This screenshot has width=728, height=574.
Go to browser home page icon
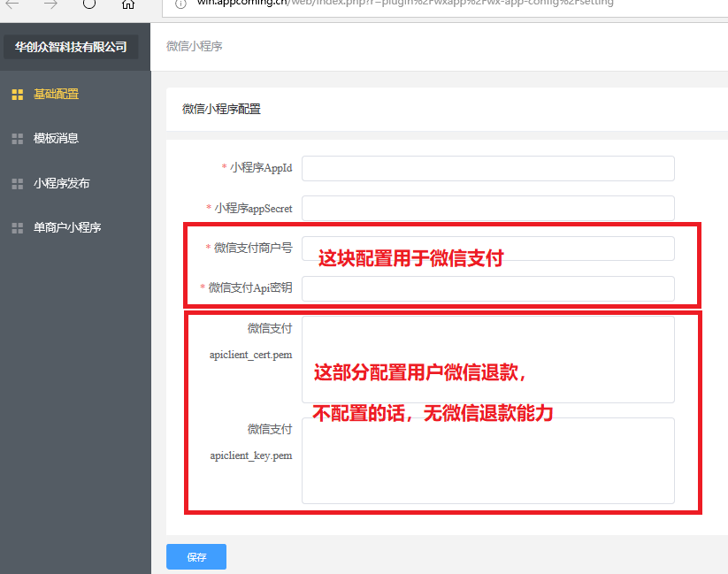(128, 4)
